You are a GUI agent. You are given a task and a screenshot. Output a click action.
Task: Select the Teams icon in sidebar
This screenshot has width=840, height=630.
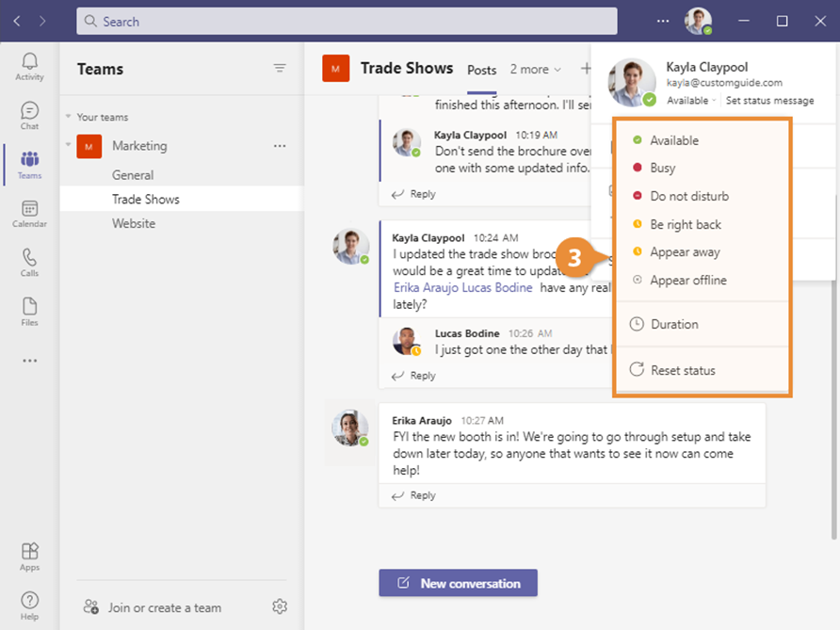pyautogui.click(x=29, y=165)
